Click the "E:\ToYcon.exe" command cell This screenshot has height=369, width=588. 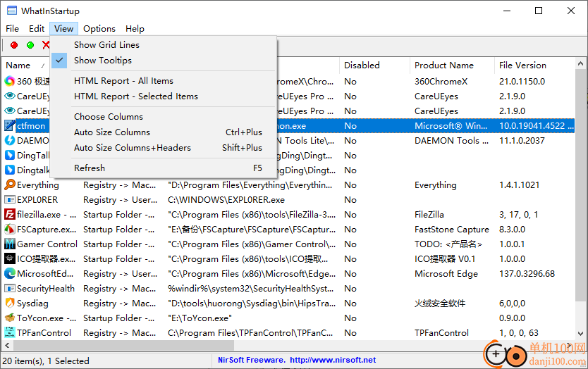[200, 318]
